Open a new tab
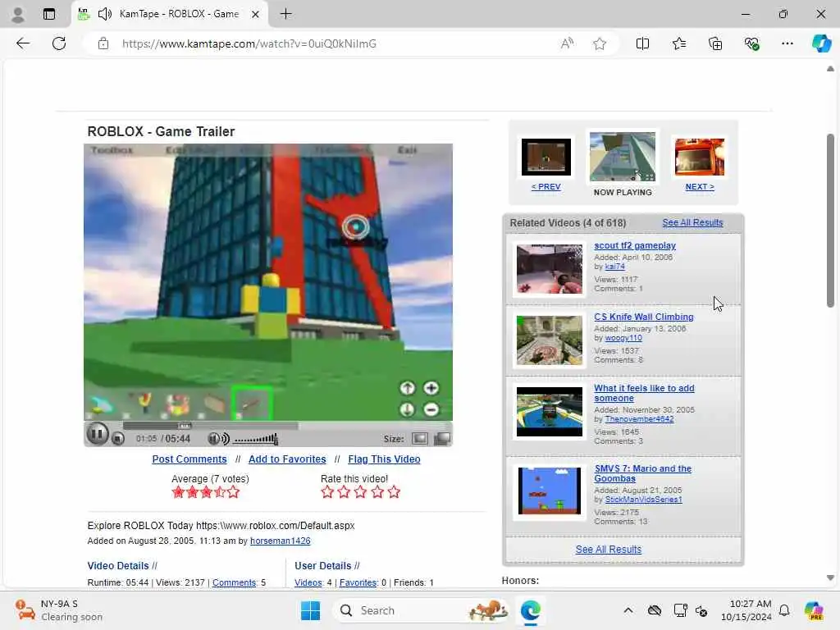Viewport: 840px width, 630px height. pos(286,14)
